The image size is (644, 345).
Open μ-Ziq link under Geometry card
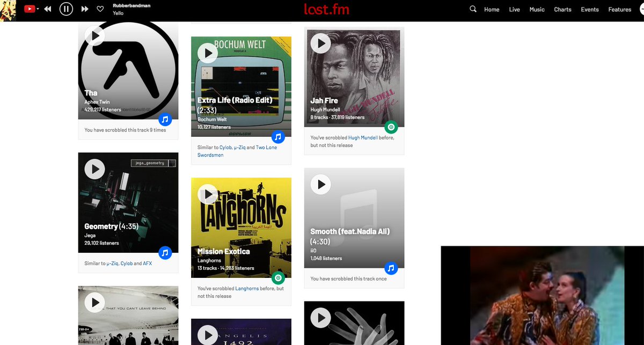[113, 264]
